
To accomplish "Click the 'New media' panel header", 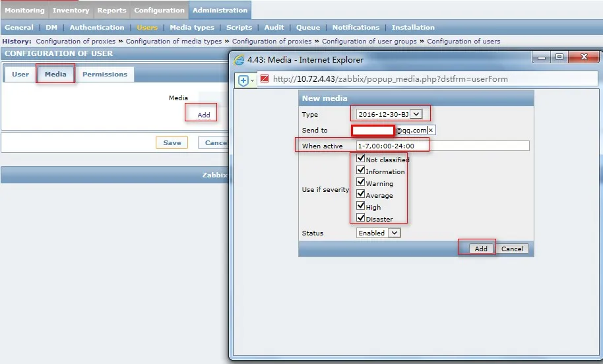I will pos(416,98).
